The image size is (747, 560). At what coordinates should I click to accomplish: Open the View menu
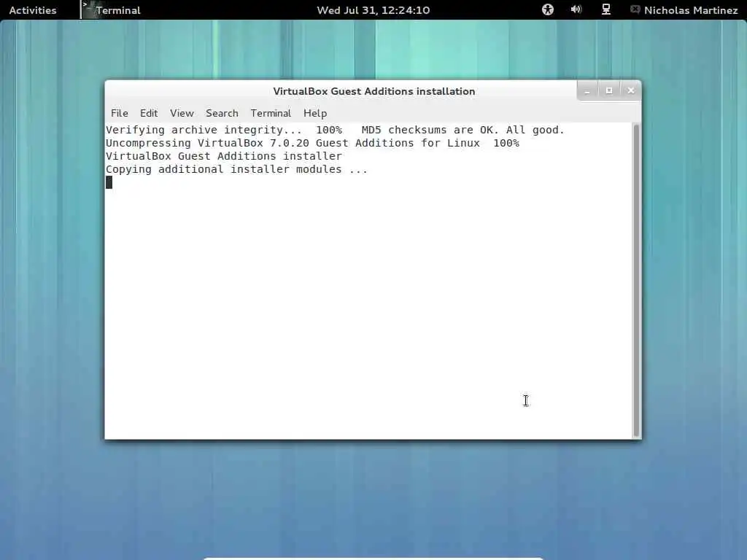(182, 113)
